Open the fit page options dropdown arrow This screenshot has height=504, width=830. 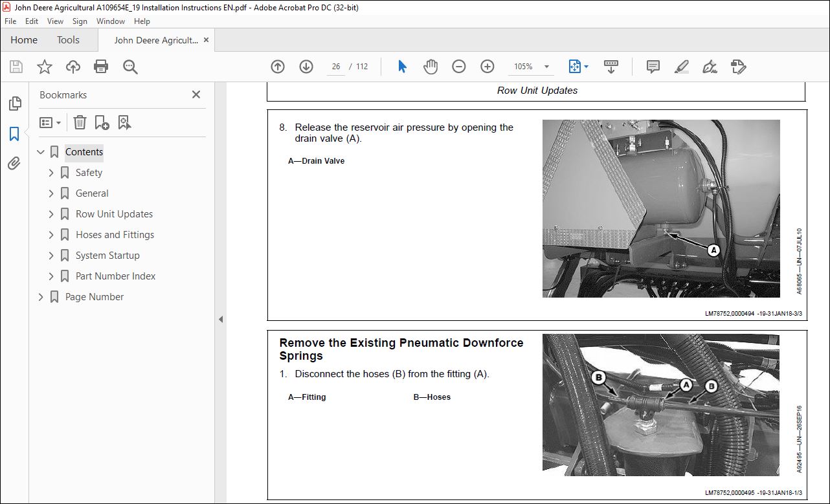coord(586,67)
